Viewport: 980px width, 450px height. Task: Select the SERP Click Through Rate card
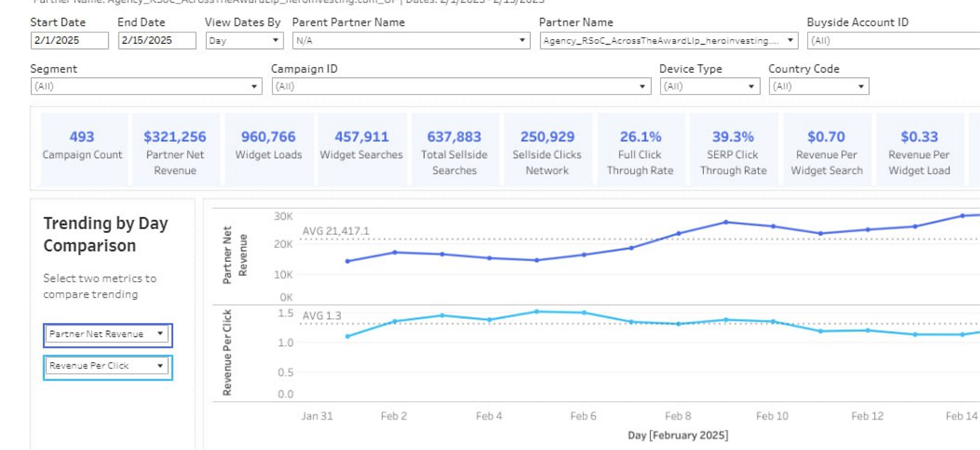pos(733,149)
